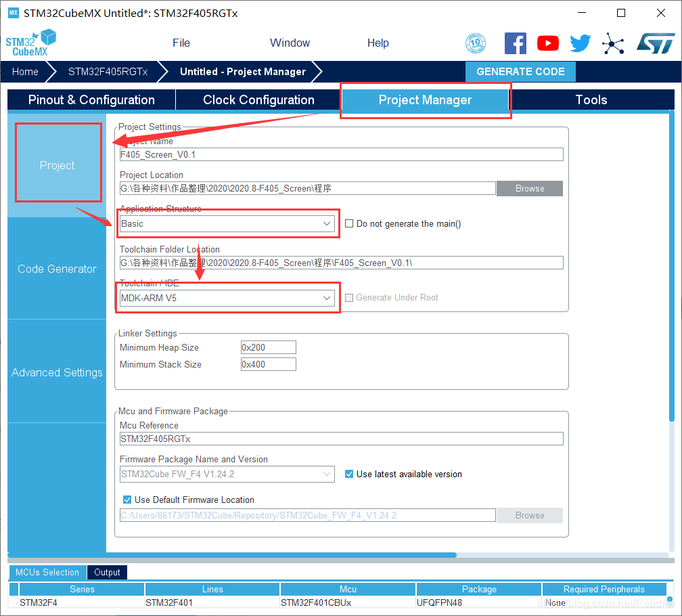Edit Minimum Heap Size value 0x200

coord(269,347)
